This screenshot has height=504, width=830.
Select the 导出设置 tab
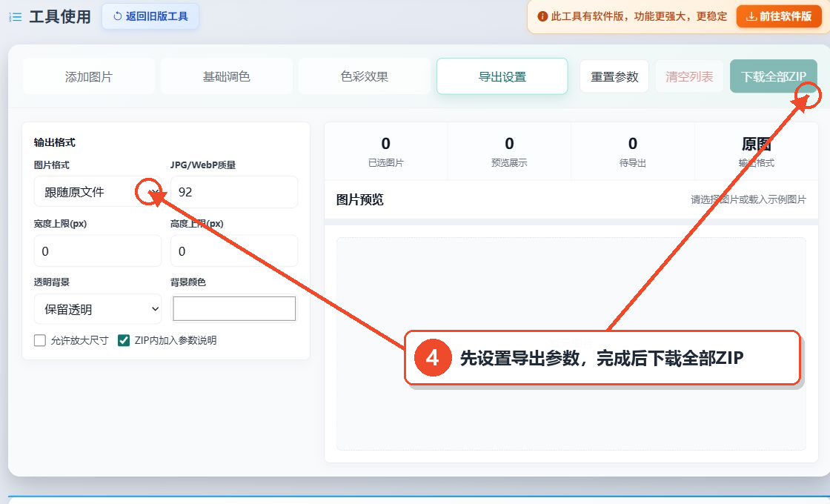tap(502, 76)
